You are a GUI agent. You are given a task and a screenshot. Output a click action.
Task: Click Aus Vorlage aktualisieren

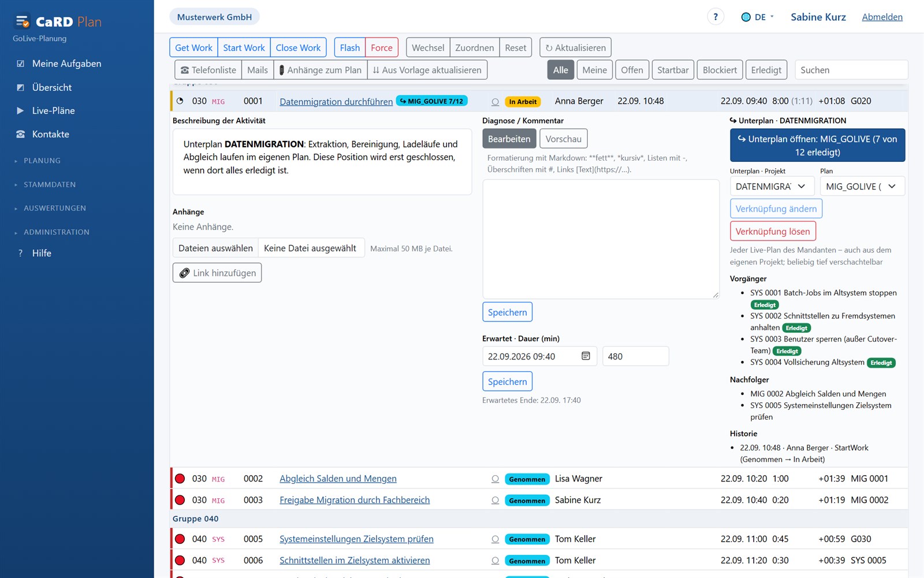click(x=427, y=70)
